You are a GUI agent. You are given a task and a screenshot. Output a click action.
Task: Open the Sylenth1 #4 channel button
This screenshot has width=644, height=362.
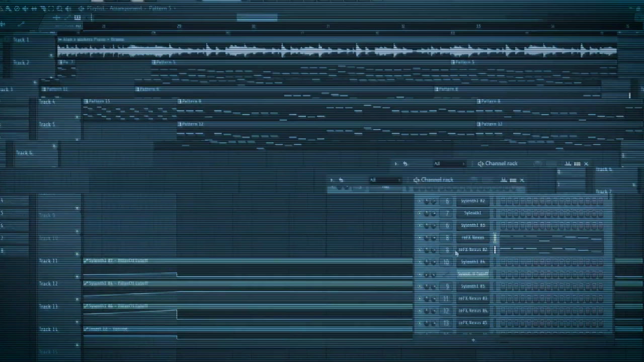tap(473, 262)
